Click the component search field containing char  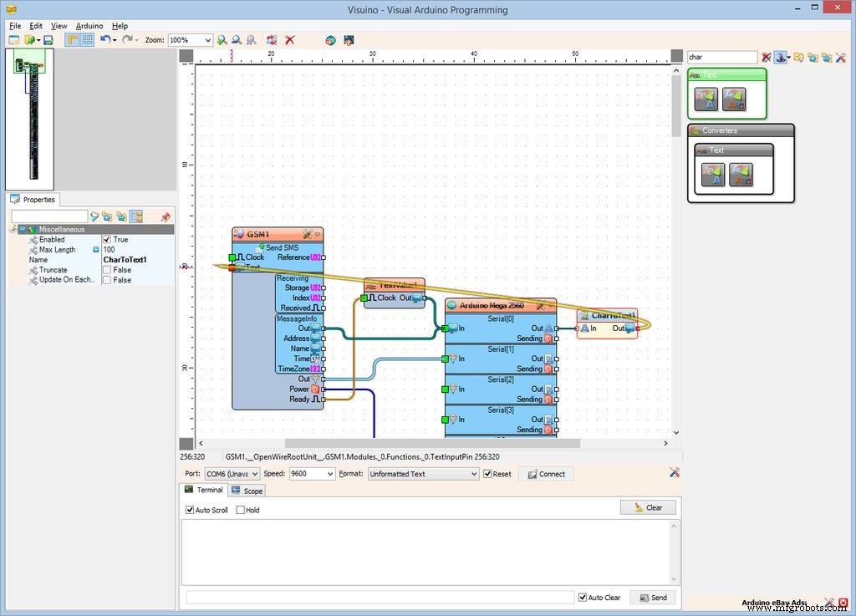pos(721,58)
